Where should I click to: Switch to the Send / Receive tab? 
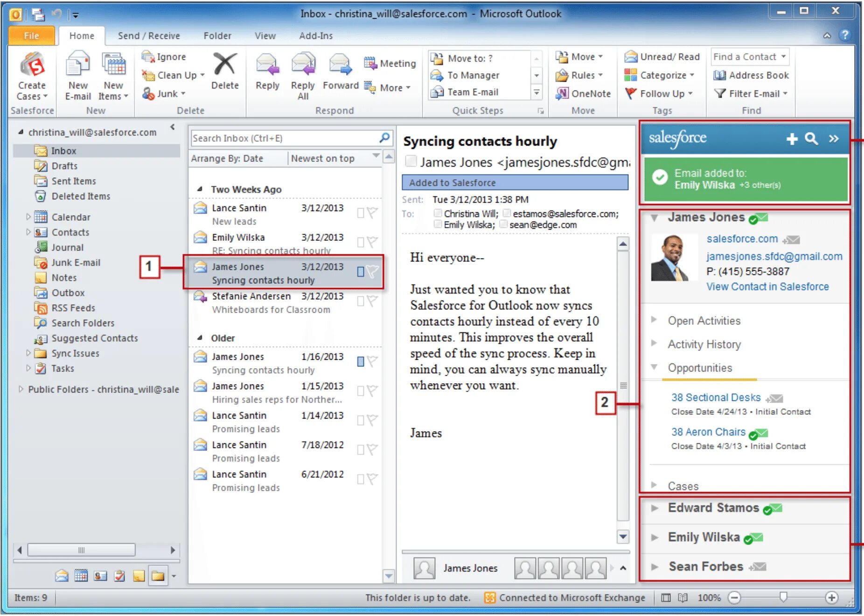point(149,35)
